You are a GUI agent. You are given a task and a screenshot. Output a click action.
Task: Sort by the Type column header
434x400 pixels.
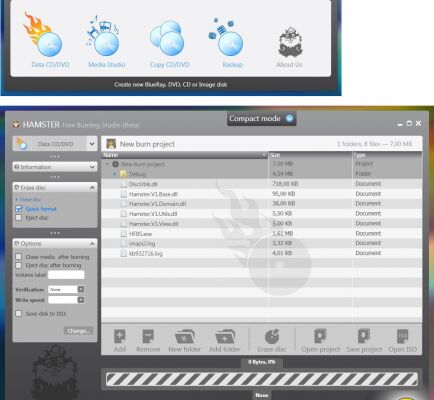387,155
